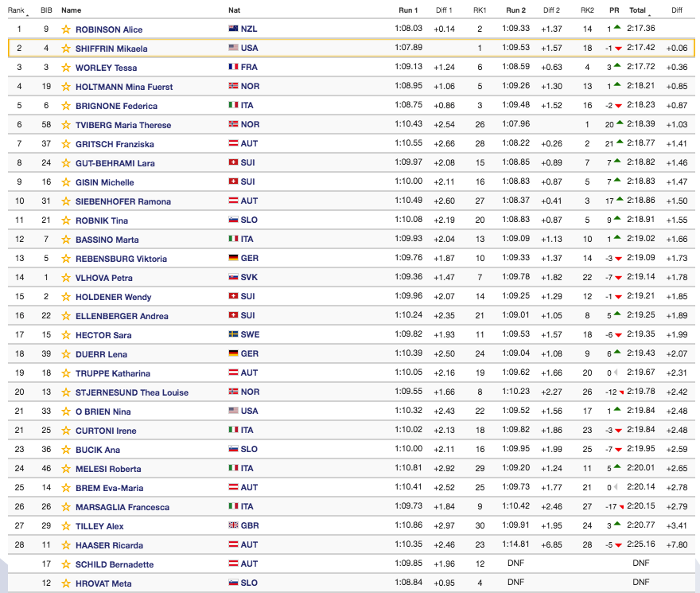Favorite BASSINO Marta with the star

pos(66,240)
